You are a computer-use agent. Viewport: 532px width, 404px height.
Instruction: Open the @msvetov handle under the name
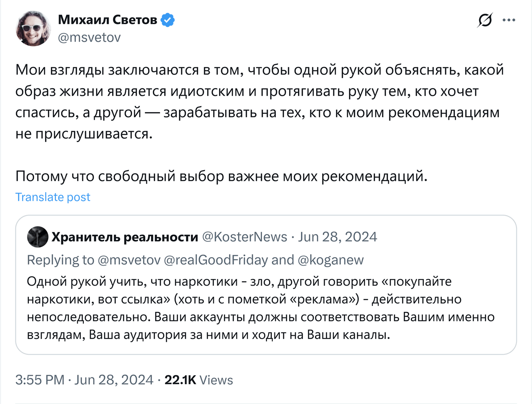pyautogui.click(x=89, y=38)
